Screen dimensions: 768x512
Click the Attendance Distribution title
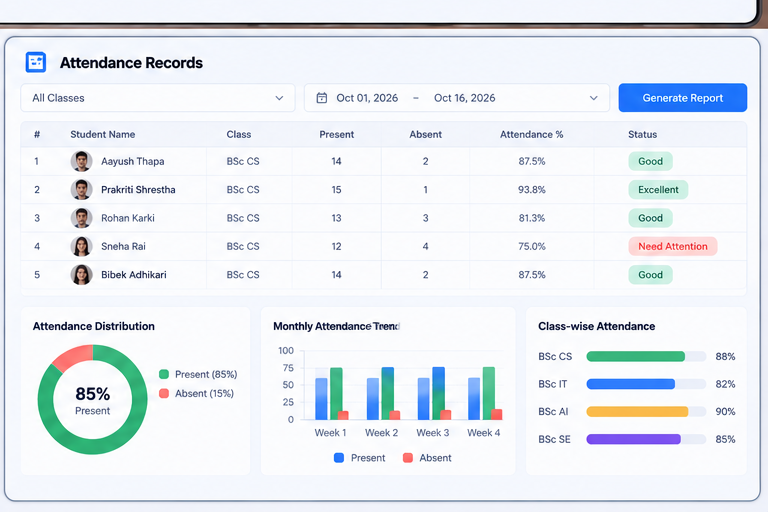[x=94, y=326]
